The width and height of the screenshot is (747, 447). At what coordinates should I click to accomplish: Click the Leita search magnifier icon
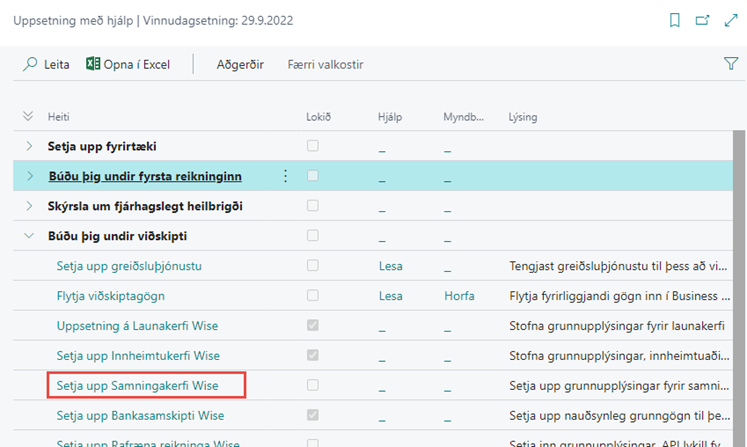coord(30,64)
